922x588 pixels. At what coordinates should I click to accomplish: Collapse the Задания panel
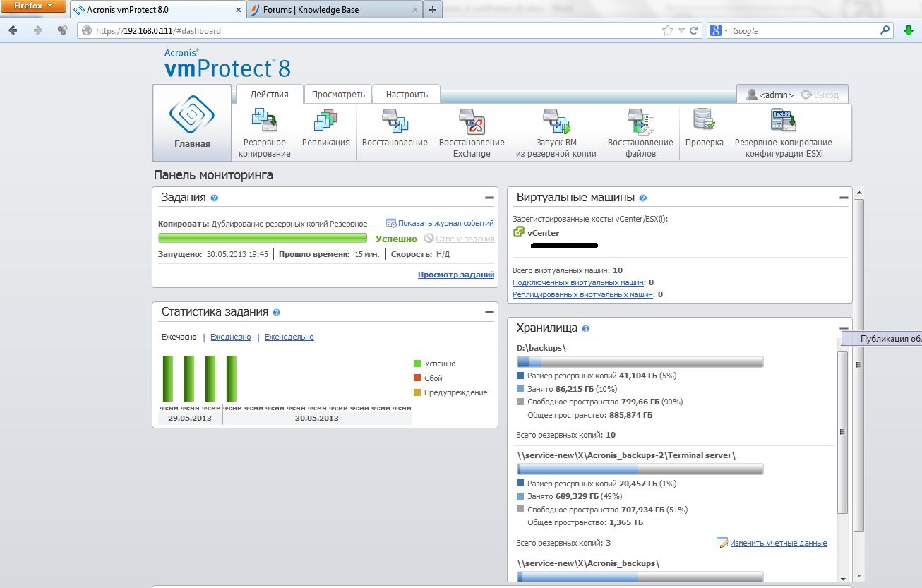point(489,198)
